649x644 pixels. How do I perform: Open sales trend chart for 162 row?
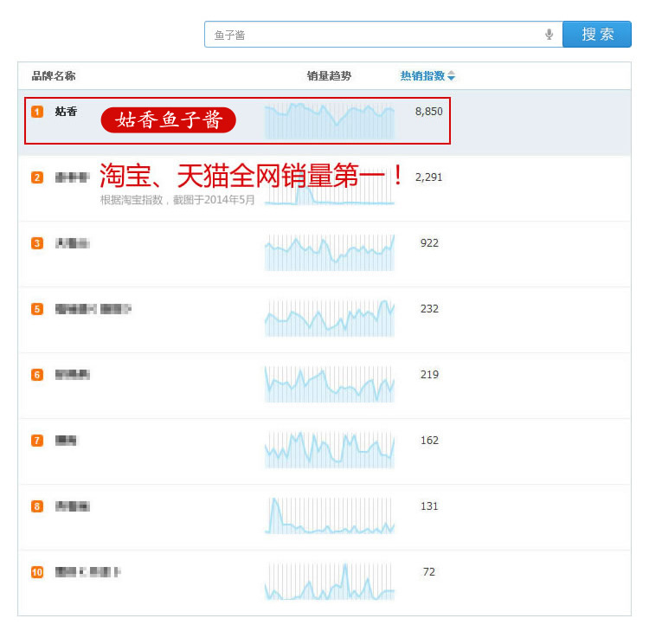tap(330, 450)
